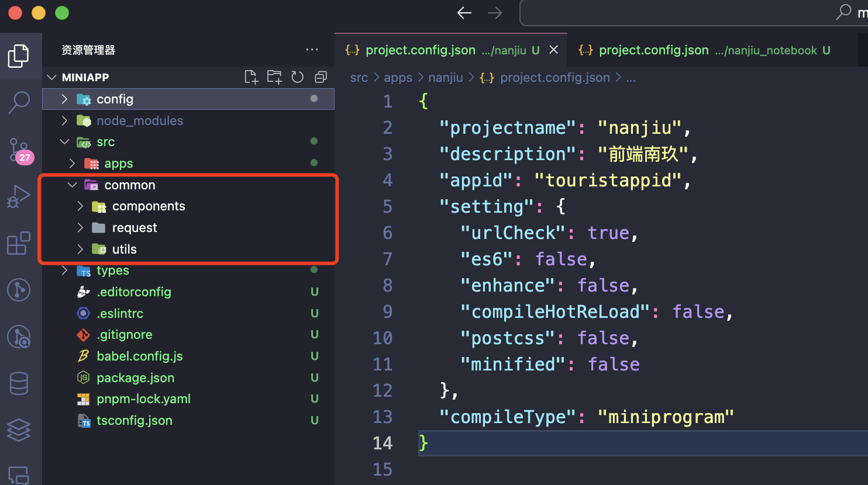Open the remote search activity bar icon
Screen dimensions: 868x485
[19, 337]
